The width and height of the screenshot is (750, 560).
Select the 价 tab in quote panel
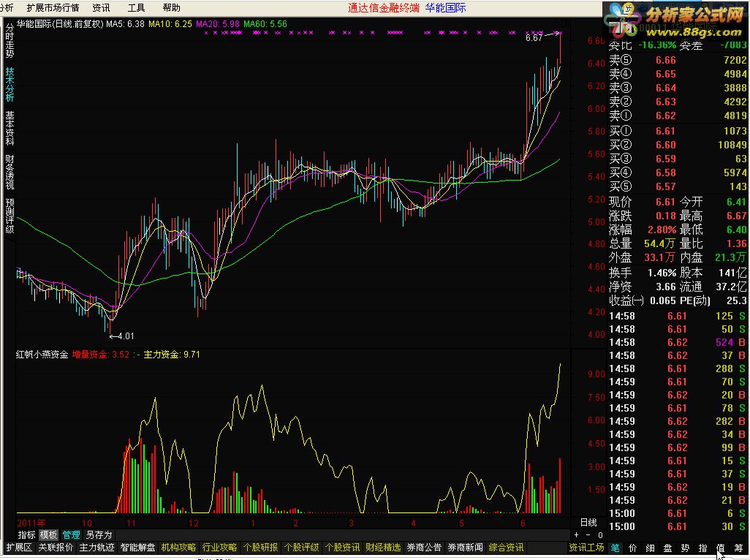point(632,548)
